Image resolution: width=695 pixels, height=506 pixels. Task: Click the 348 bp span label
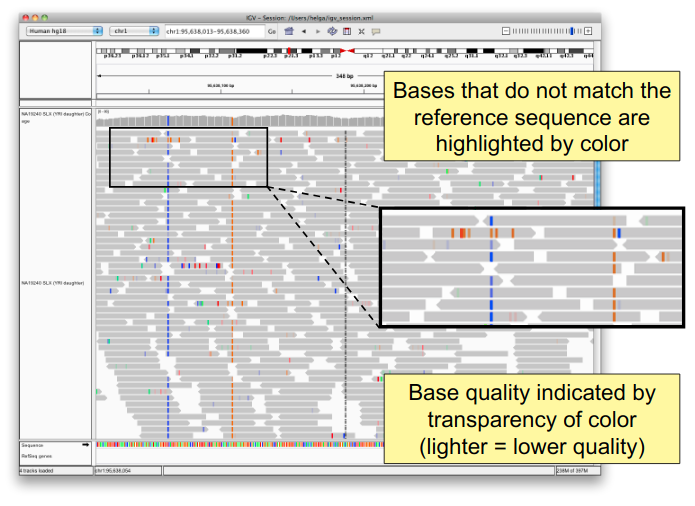(344, 76)
